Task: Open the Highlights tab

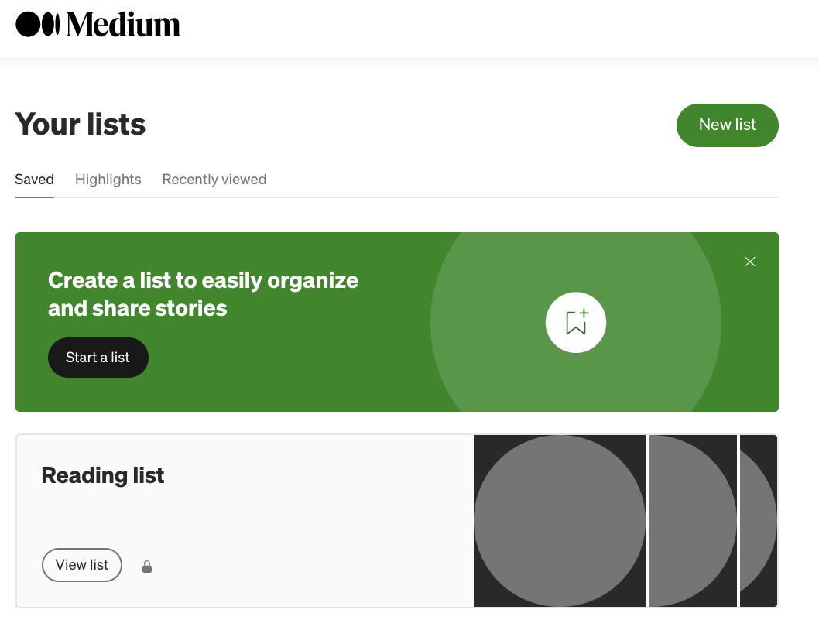Action: pyautogui.click(x=108, y=180)
